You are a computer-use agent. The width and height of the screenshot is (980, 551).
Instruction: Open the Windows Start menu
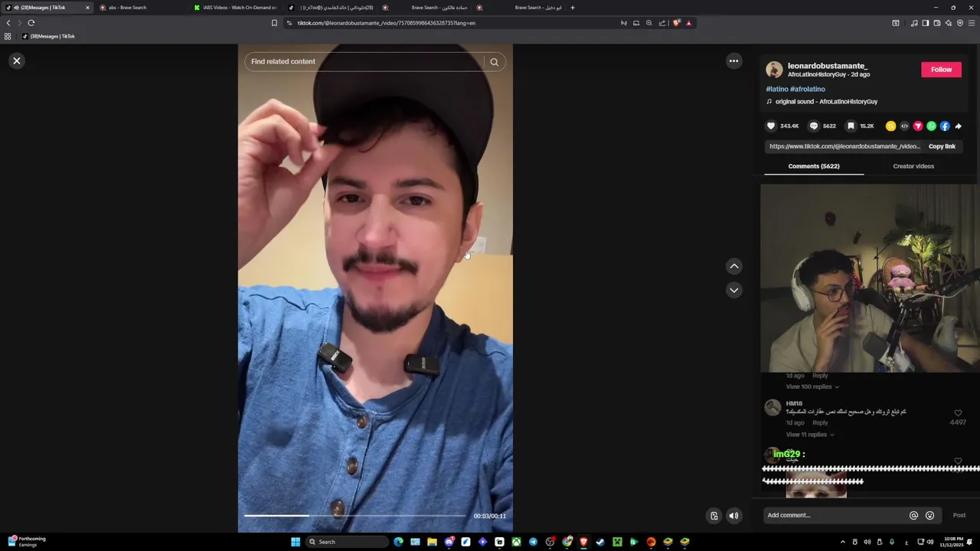pos(296,542)
